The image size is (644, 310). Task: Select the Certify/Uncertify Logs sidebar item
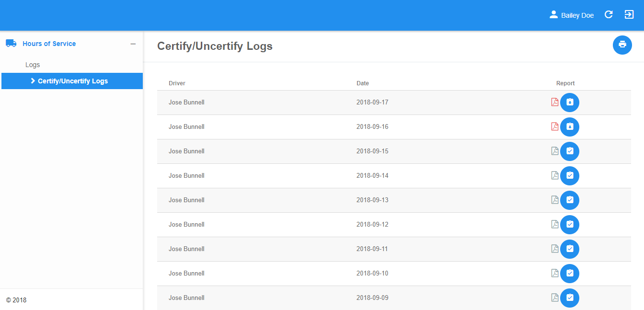tap(72, 81)
